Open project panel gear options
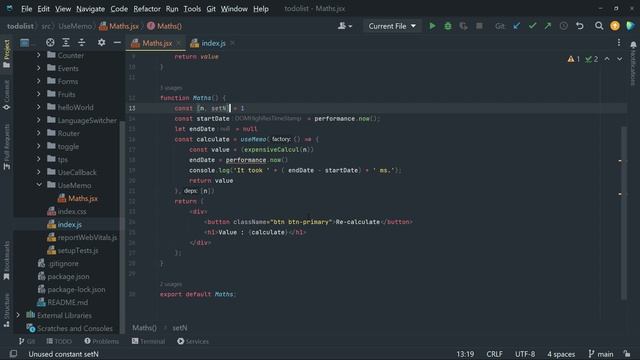Image resolution: width=640 pixels, height=360 pixels. (101, 42)
